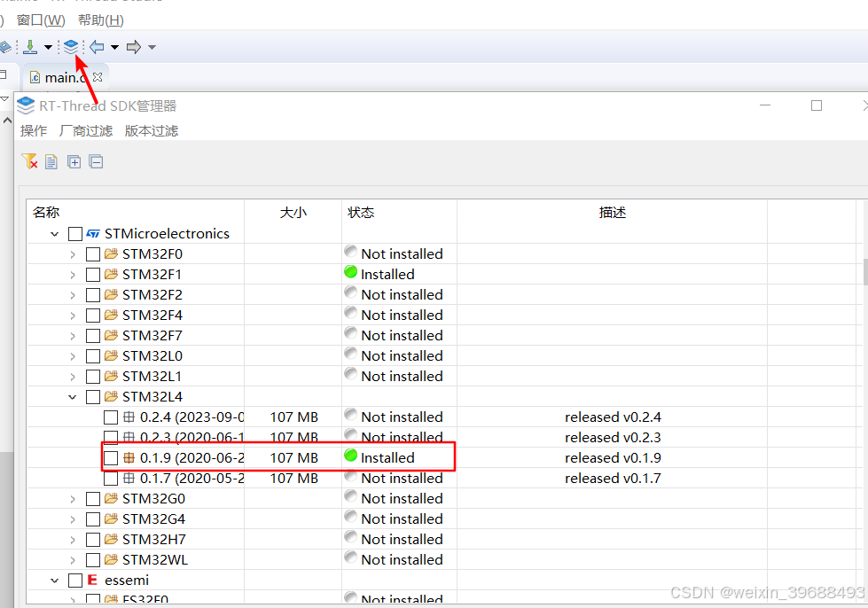Viewport: 868px width, 608px height.
Task: Select the 'released v0.2.3' description text
Action: [x=613, y=438]
